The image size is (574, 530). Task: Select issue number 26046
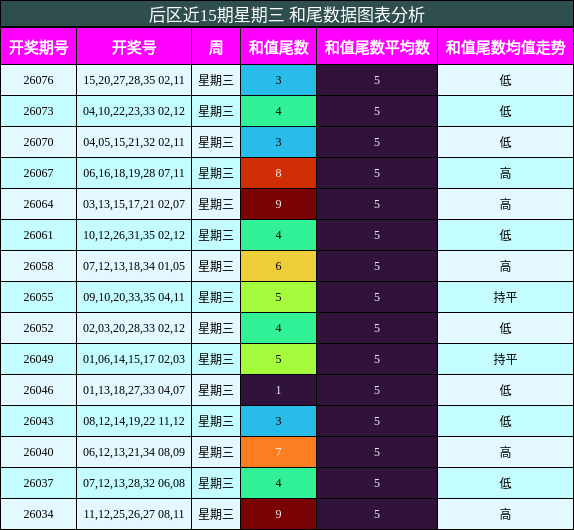(x=38, y=390)
